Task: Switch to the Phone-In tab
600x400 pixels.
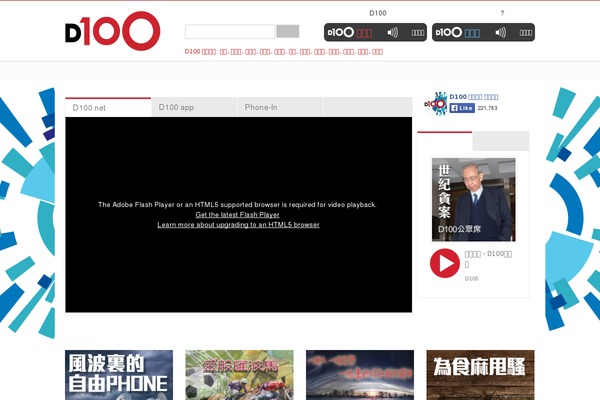Action: [x=280, y=107]
